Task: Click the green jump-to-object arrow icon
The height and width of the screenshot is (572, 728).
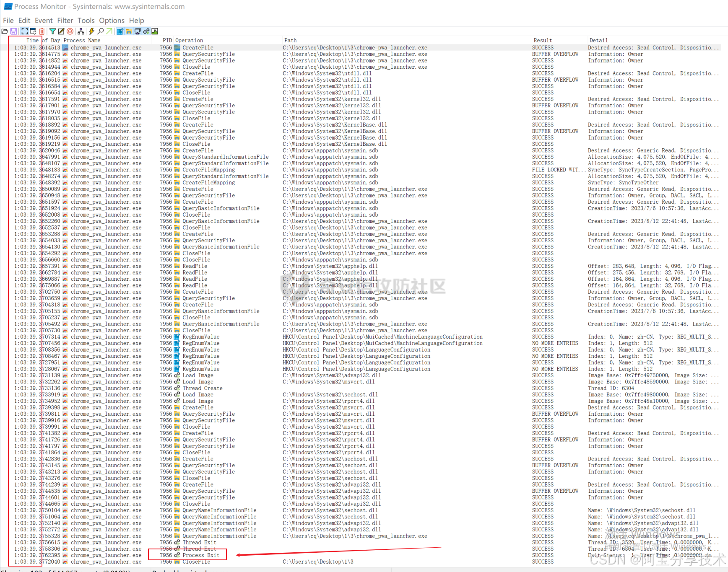Action: 109,31
